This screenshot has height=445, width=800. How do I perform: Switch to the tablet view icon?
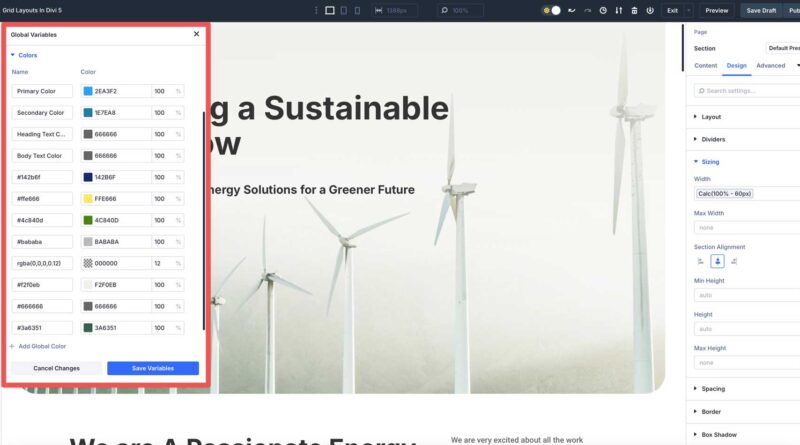click(345, 10)
